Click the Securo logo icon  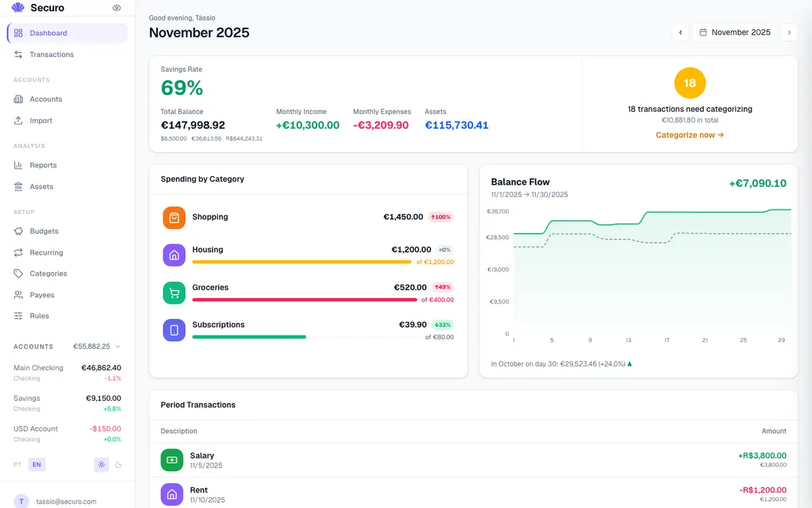[18, 8]
